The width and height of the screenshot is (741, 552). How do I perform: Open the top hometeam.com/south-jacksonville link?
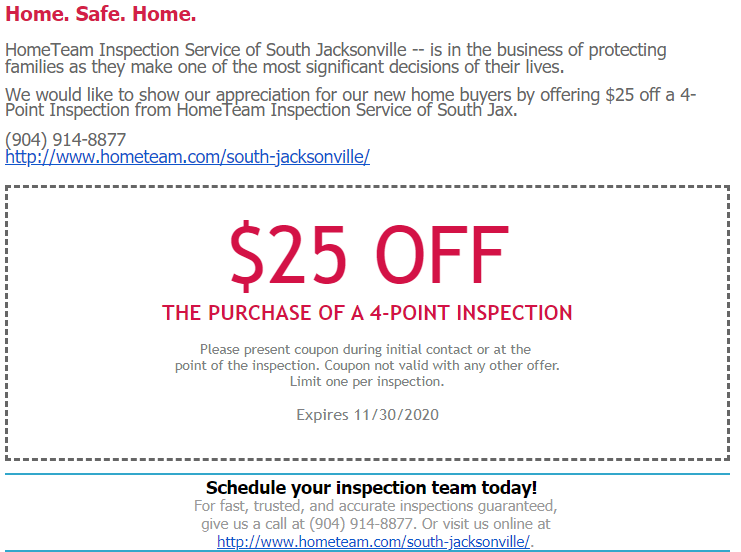[x=188, y=157]
